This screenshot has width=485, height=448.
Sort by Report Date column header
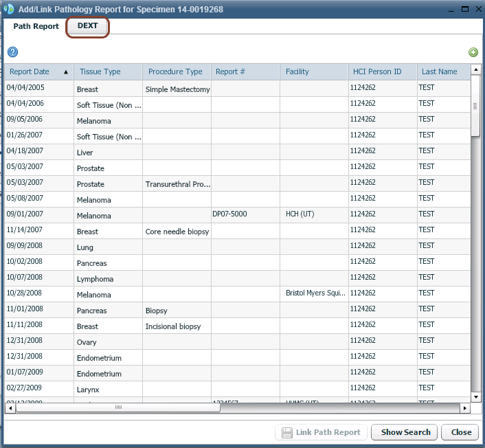(x=39, y=71)
